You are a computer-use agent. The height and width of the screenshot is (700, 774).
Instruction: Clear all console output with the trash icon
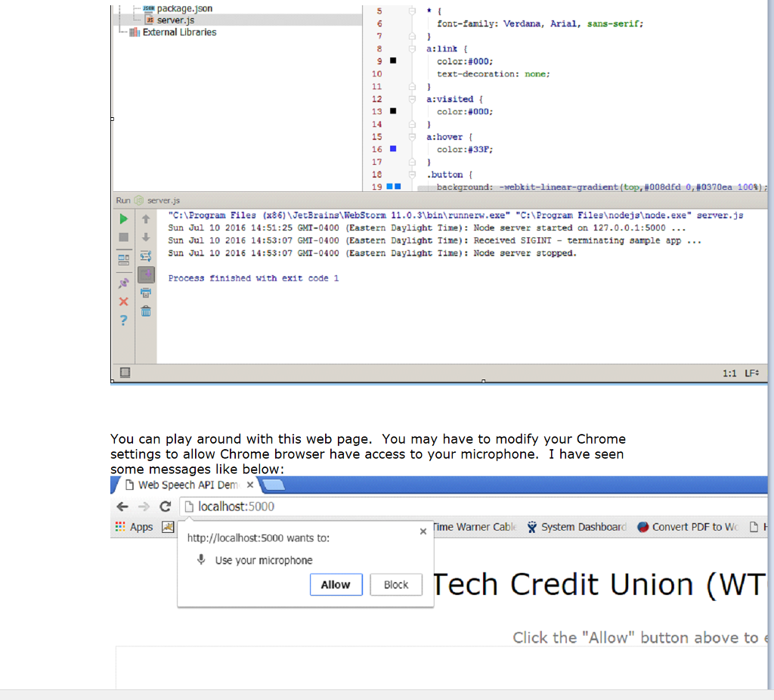coord(145,311)
